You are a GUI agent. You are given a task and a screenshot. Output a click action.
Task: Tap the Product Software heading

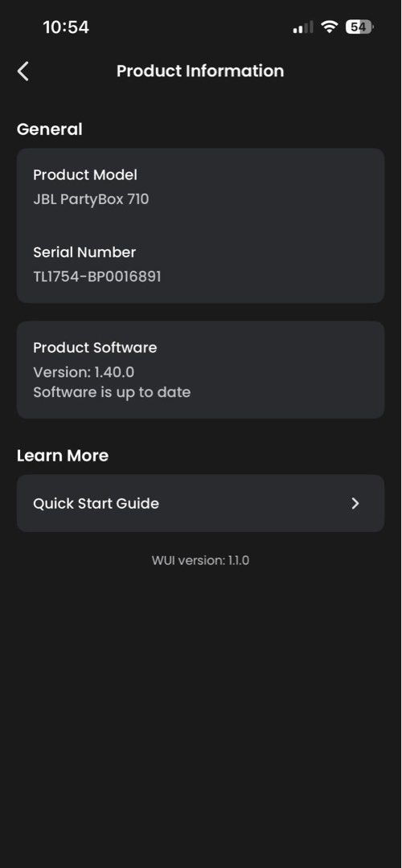[95, 348]
